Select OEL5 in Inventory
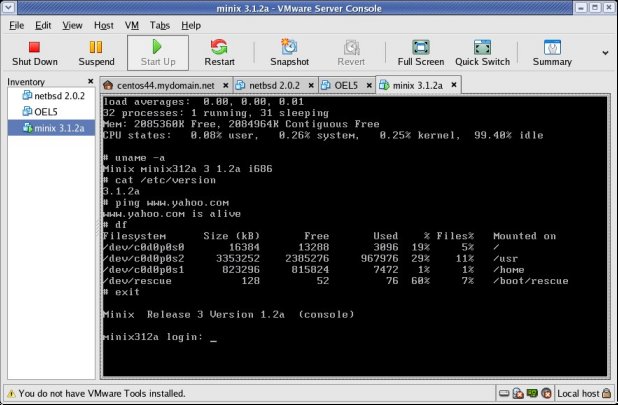618x405 pixels. (x=51, y=112)
